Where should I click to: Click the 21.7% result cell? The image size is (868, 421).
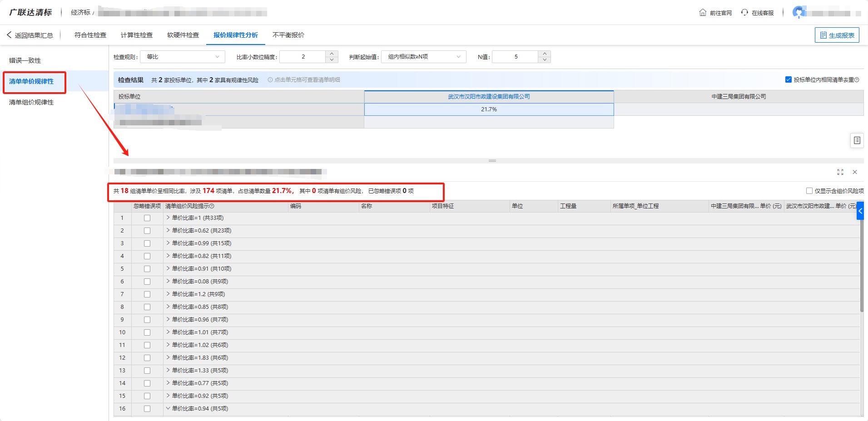point(489,109)
